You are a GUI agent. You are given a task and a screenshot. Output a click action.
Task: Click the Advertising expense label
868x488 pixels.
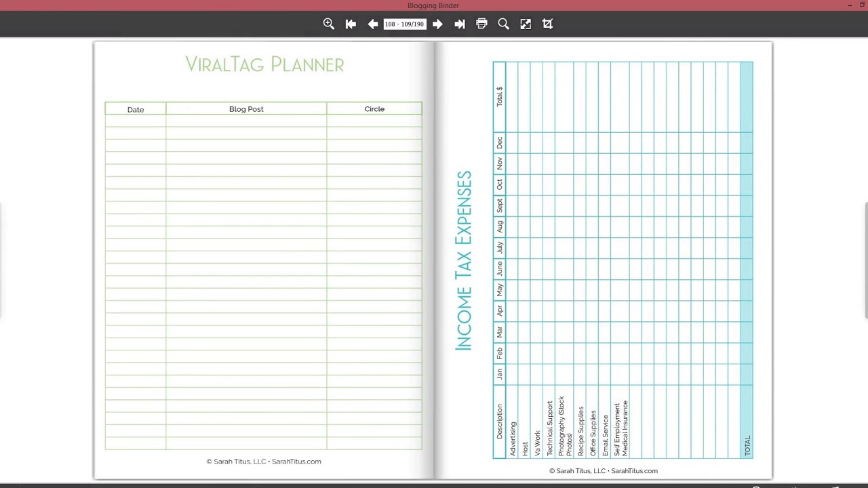point(513,439)
